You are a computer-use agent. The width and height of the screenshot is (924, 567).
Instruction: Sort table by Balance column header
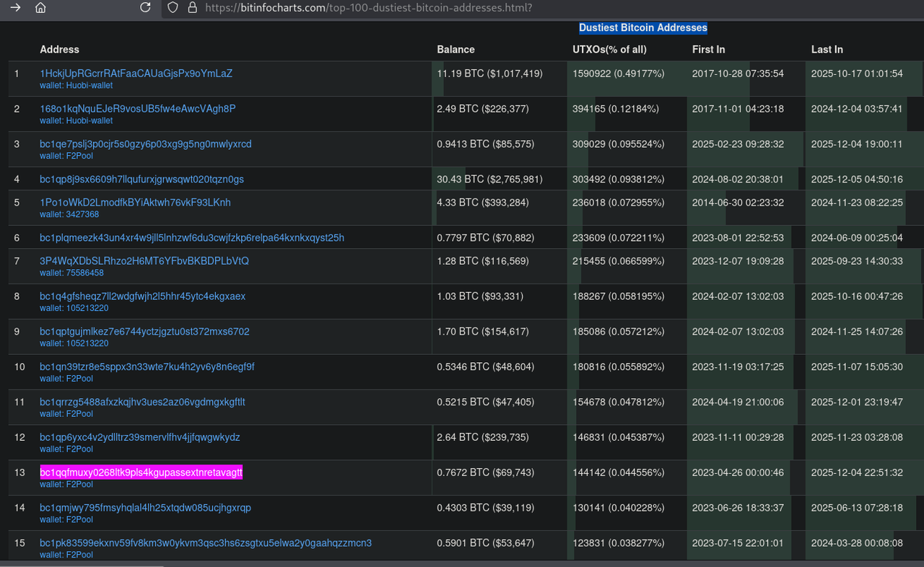[456, 50]
